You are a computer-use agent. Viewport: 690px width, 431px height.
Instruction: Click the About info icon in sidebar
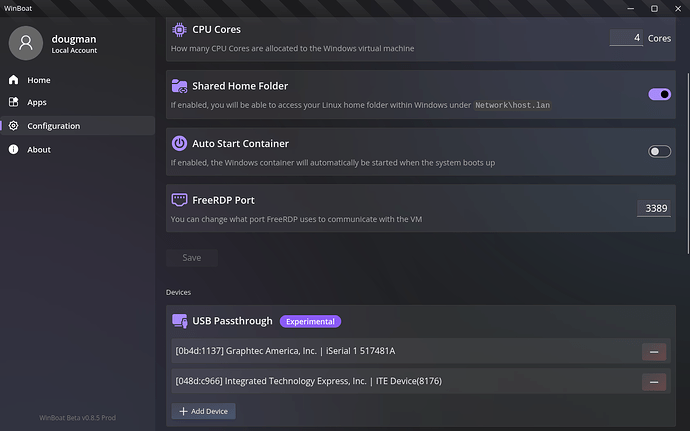click(x=14, y=150)
